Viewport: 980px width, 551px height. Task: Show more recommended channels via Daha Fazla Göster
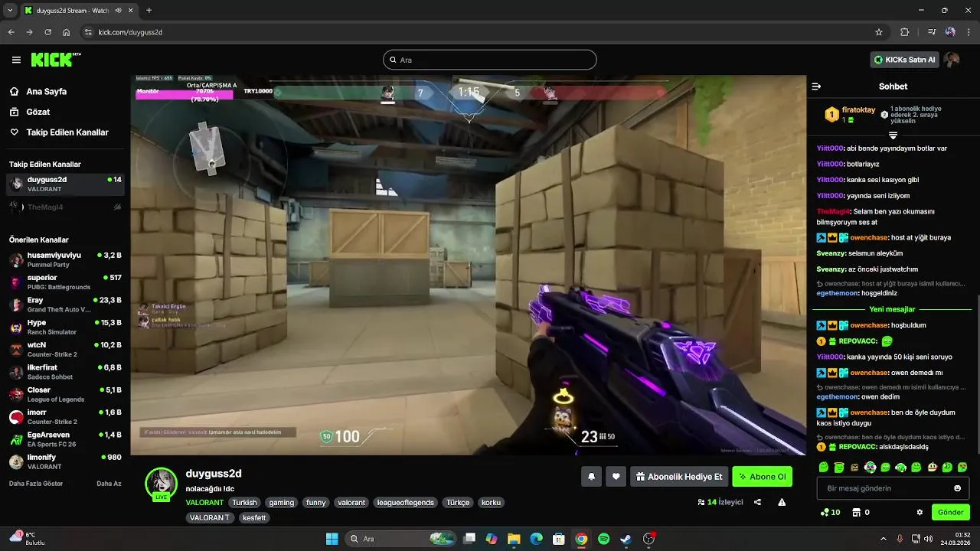36,484
